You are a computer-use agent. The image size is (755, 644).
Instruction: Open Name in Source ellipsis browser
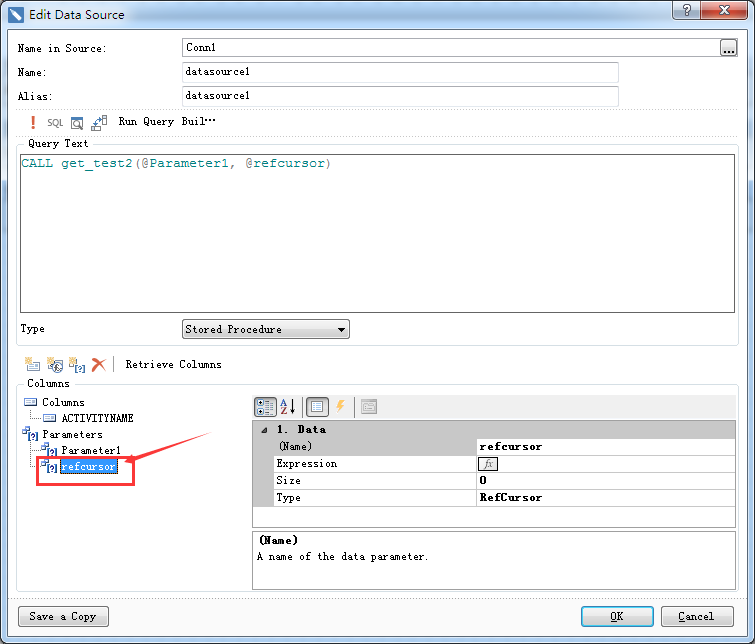click(x=727, y=47)
